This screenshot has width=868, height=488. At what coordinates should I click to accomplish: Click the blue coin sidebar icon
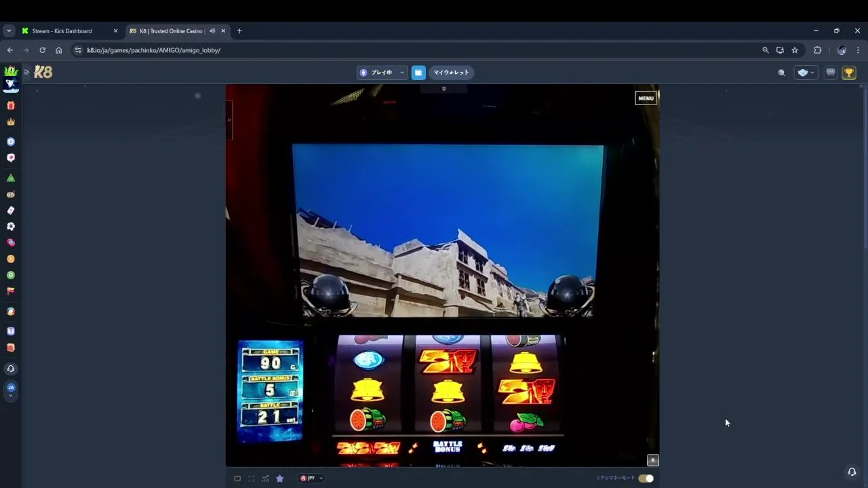(x=10, y=142)
